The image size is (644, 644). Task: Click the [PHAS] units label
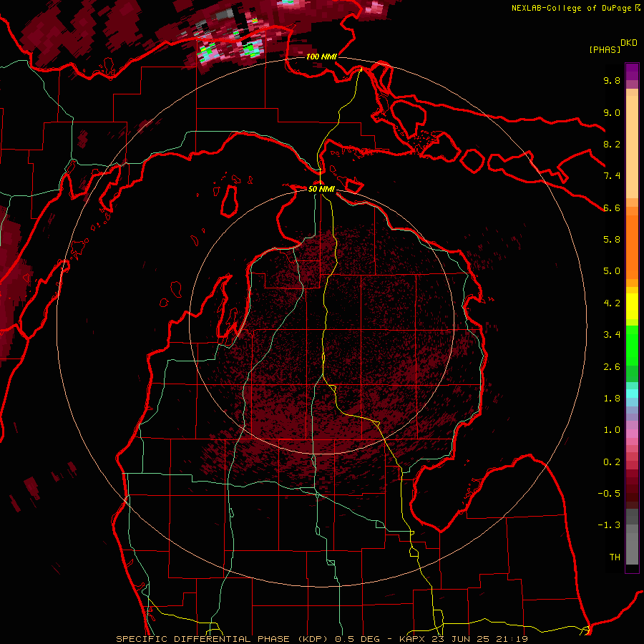pyautogui.click(x=605, y=49)
